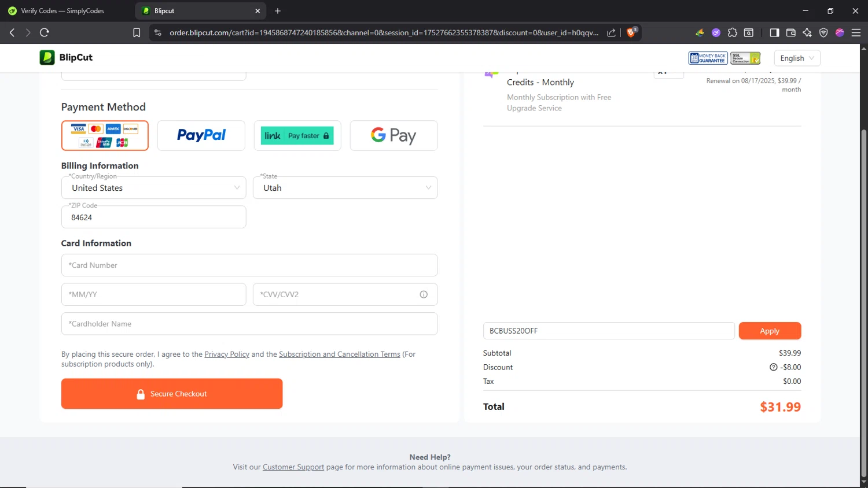
Task: Open the Country/Region dropdown
Action: (x=154, y=188)
